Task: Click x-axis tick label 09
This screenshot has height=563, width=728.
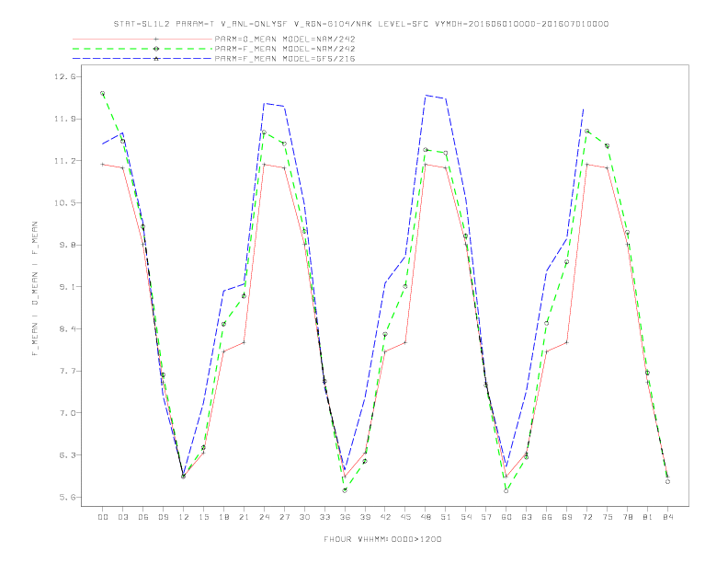Action: [x=164, y=517]
